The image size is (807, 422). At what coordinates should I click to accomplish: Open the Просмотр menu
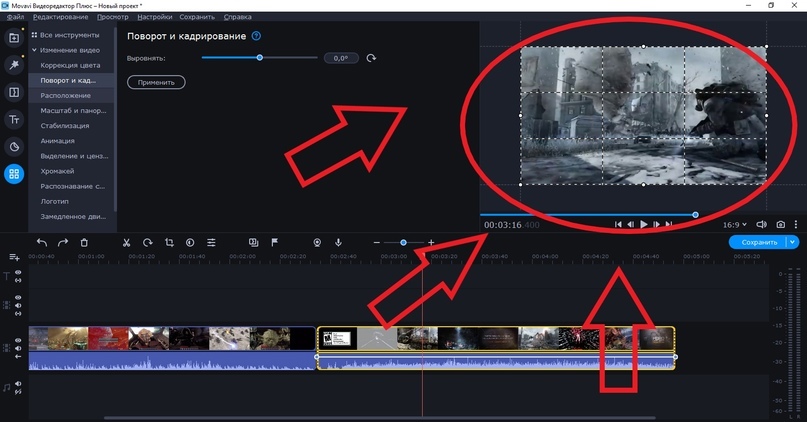[113, 17]
